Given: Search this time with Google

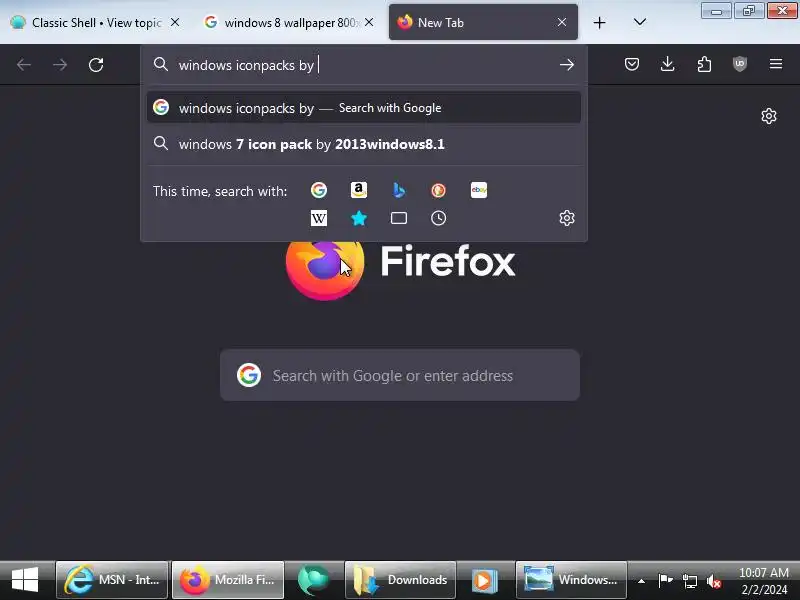Looking at the screenshot, I should tap(319, 190).
